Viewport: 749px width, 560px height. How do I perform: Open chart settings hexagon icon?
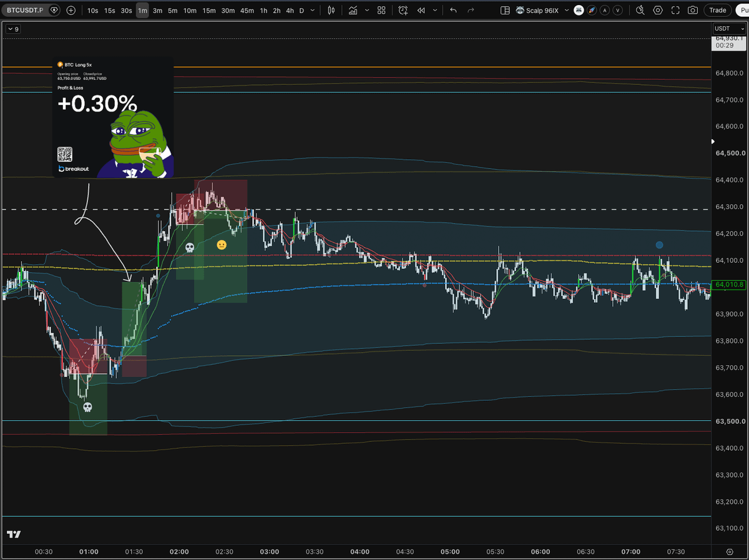658,10
